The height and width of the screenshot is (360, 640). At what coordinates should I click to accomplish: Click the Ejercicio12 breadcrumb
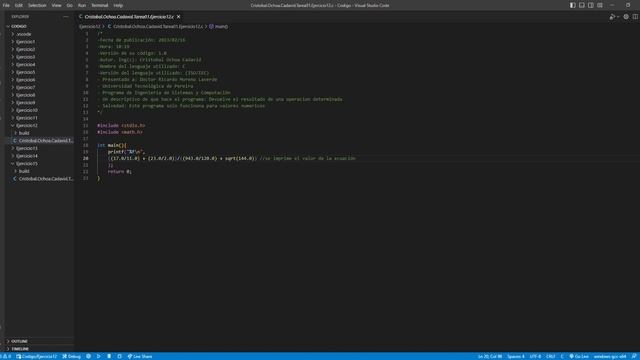coord(90,27)
